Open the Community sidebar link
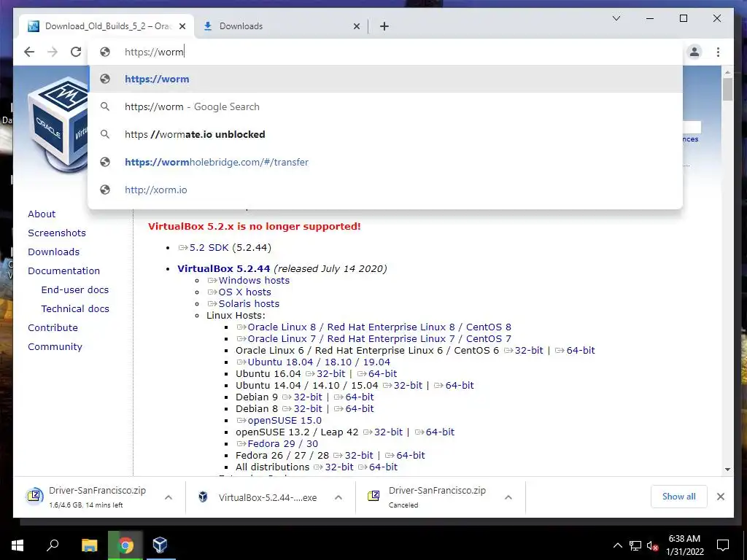This screenshot has height=560, width=747. [55, 347]
